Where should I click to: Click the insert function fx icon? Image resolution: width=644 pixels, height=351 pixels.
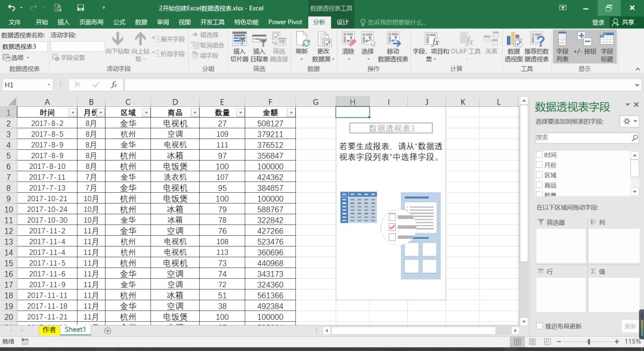pyautogui.click(x=114, y=85)
